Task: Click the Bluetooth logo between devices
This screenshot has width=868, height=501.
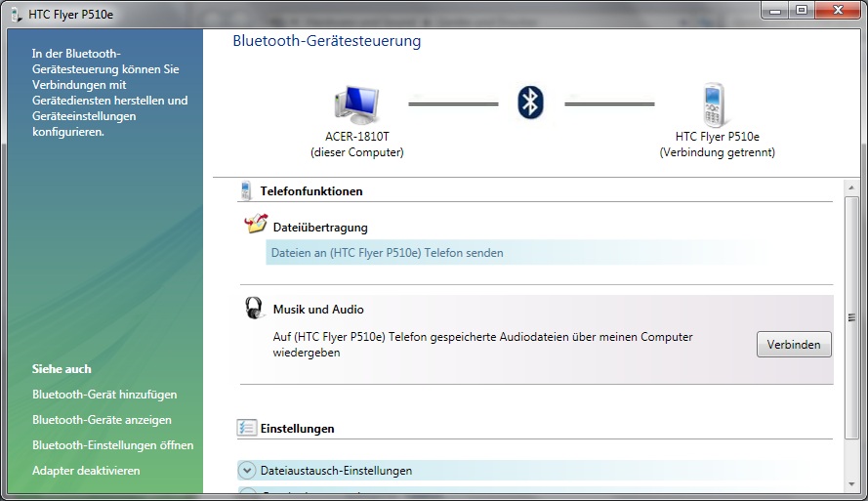Action: tap(530, 102)
